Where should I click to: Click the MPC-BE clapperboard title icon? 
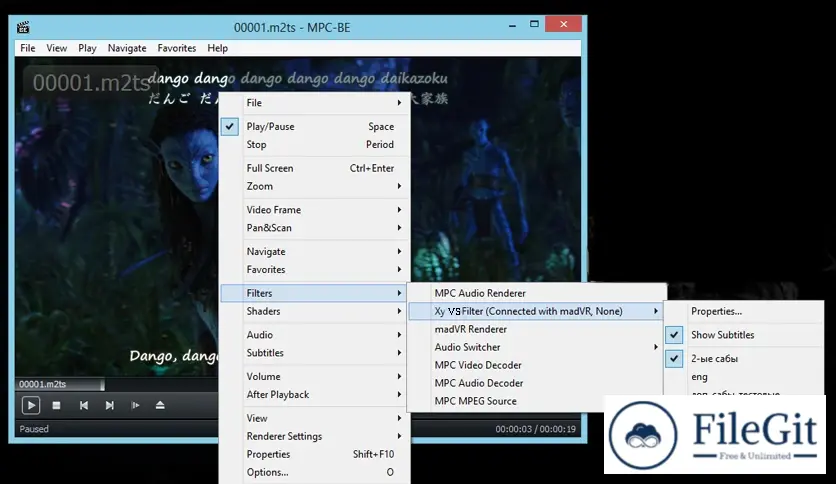[23, 27]
